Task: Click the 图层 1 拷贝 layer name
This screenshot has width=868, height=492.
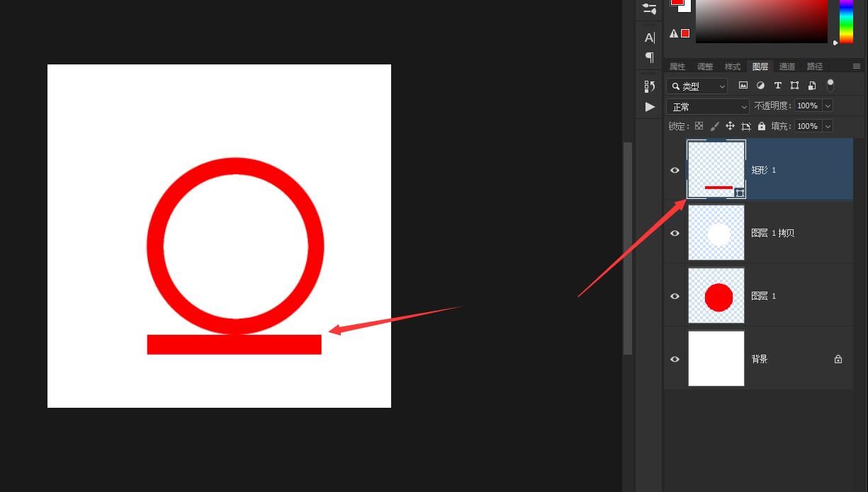Action: click(772, 233)
